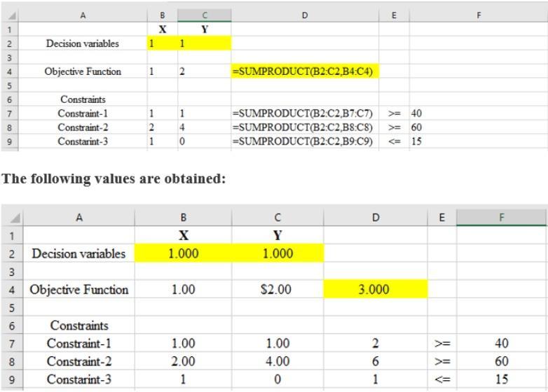
Task: Select 'Decision variables' label in bottom sheet
Action: [79, 253]
